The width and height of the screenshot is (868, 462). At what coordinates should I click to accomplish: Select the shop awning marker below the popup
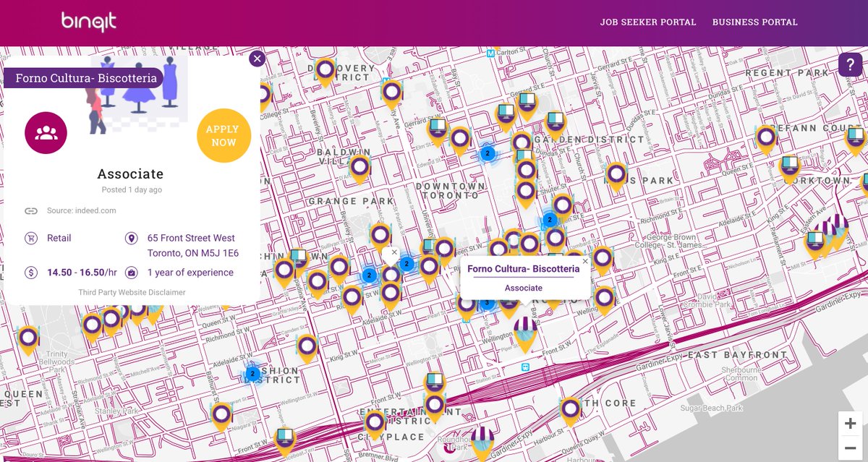click(526, 333)
